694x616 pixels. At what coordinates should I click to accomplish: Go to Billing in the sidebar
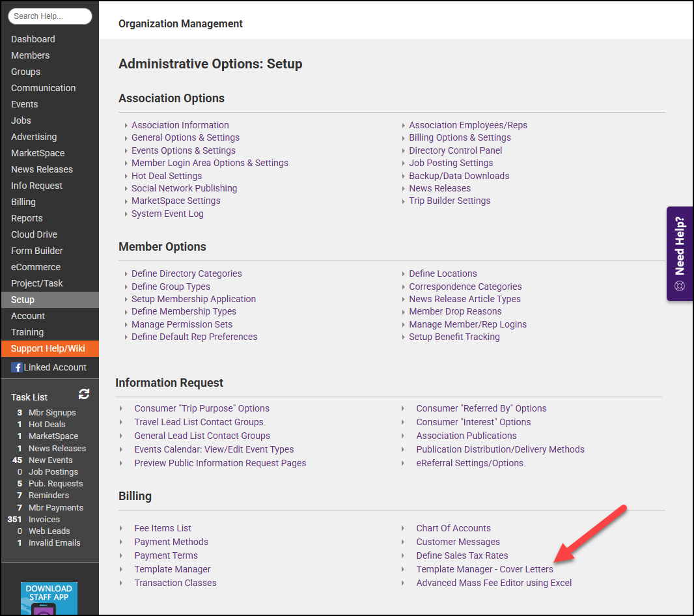tap(23, 202)
